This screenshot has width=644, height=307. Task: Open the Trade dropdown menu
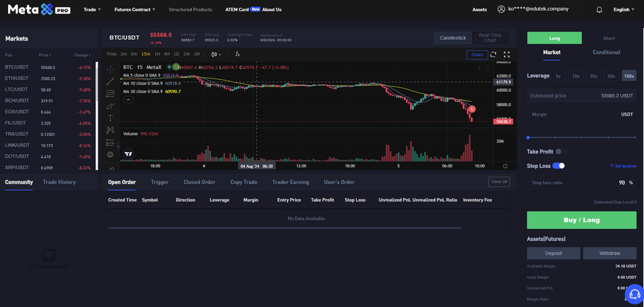coord(92,9)
